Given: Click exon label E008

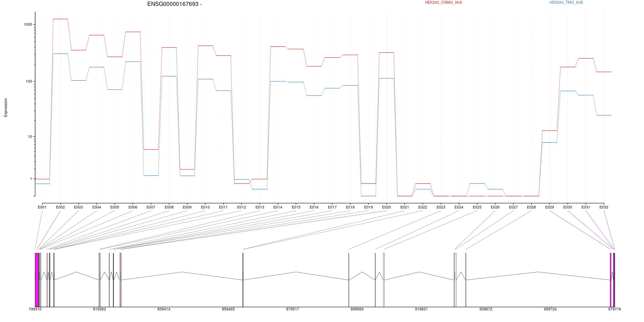Looking at the screenshot, I should [169, 207].
